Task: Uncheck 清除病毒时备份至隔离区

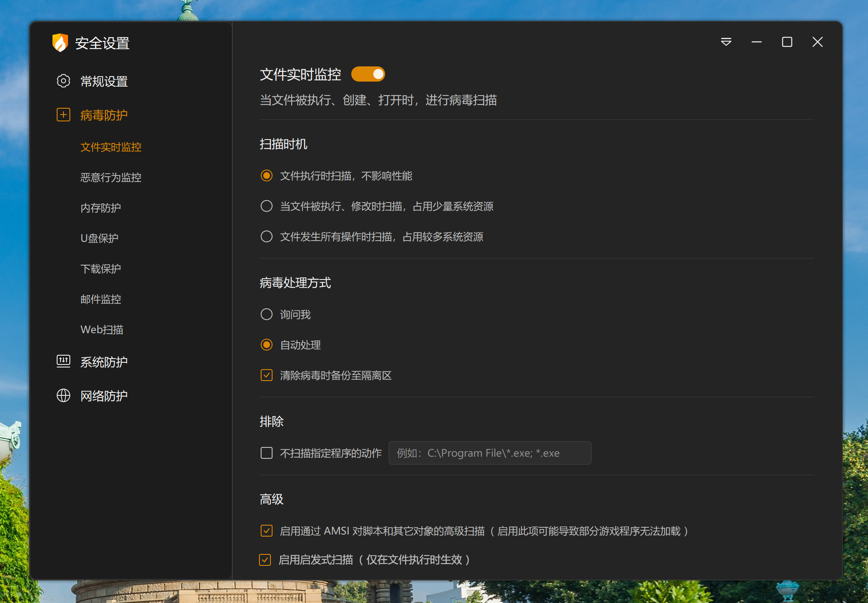Action: pos(267,375)
